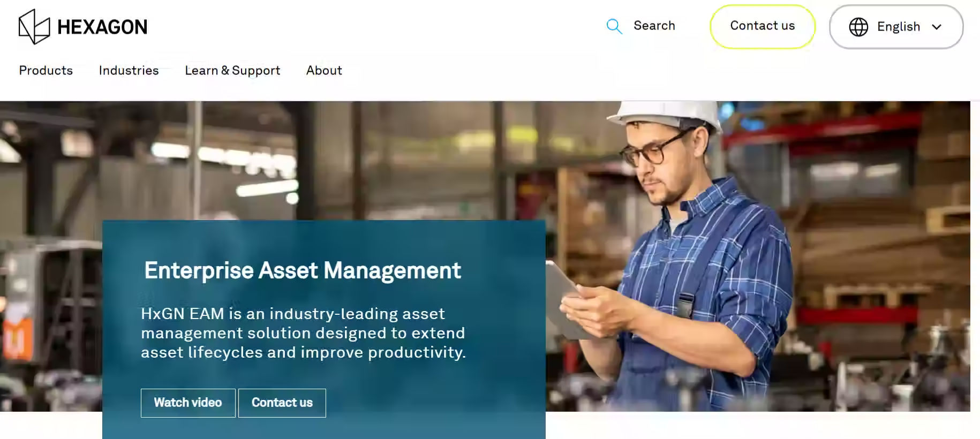Open the Products menu
Image resolution: width=980 pixels, height=439 pixels.
pos(46,71)
